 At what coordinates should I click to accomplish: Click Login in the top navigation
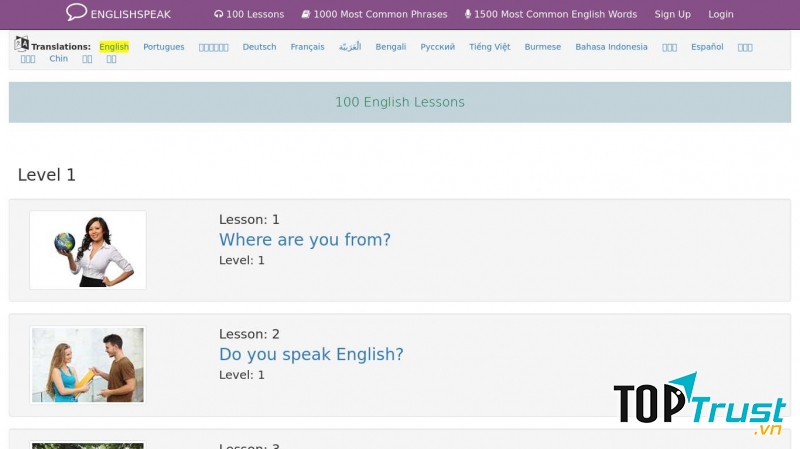(x=720, y=14)
